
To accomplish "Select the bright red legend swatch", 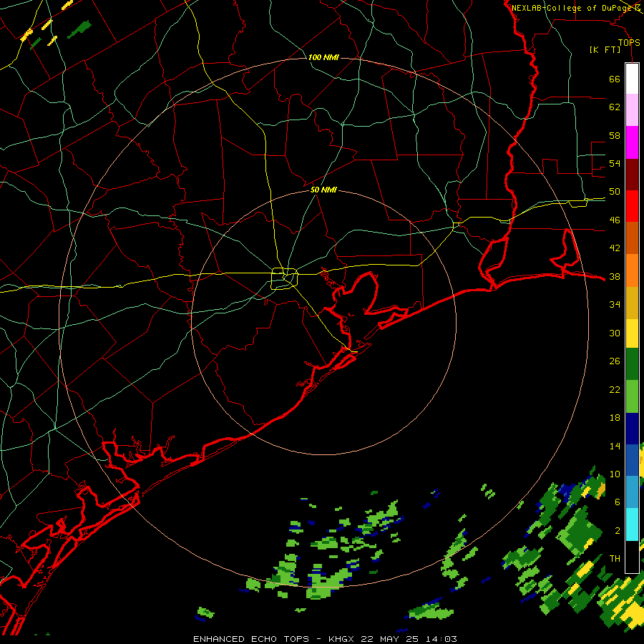I will 632,206.
